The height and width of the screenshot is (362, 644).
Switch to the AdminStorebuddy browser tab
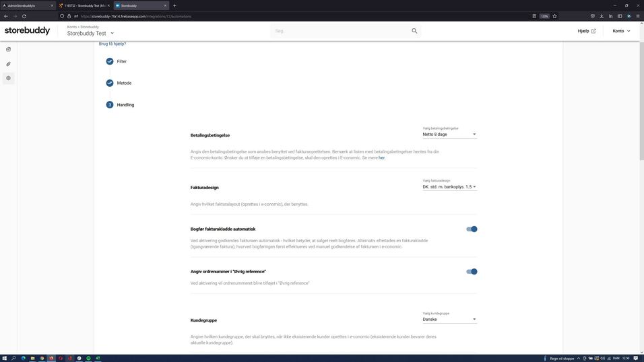click(x=27, y=5)
